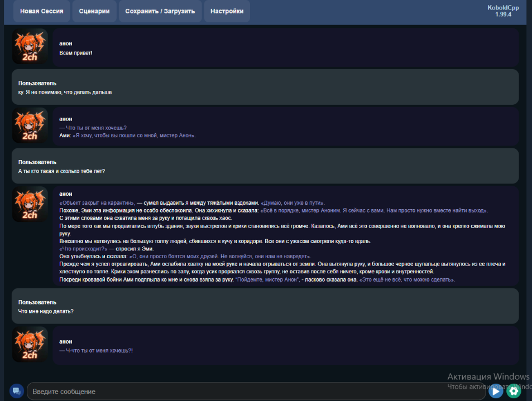Image resolution: width=532 pixels, height=401 pixels.
Task: Click Пользователь name above Что мне надо делать?
Action: tap(37, 302)
